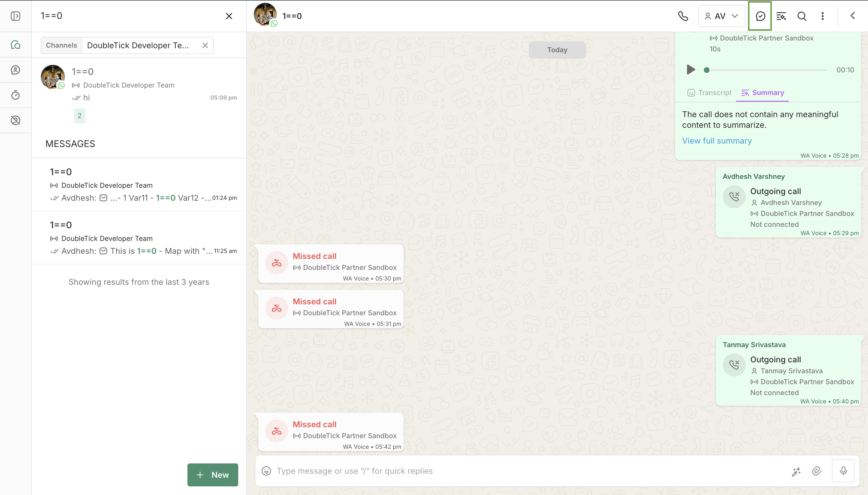Record voice message with microphone button

pos(843,471)
